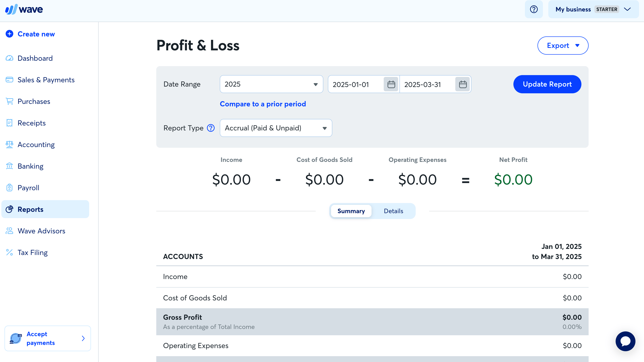Click the Create new plus icon
The width and height of the screenshot is (644, 362).
(x=9, y=34)
